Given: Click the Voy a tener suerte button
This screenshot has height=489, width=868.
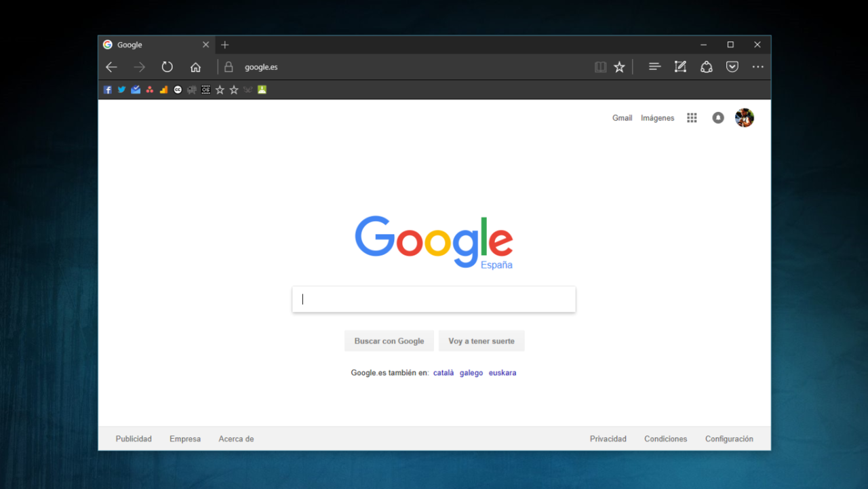Looking at the screenshot, I should point(481,341).
